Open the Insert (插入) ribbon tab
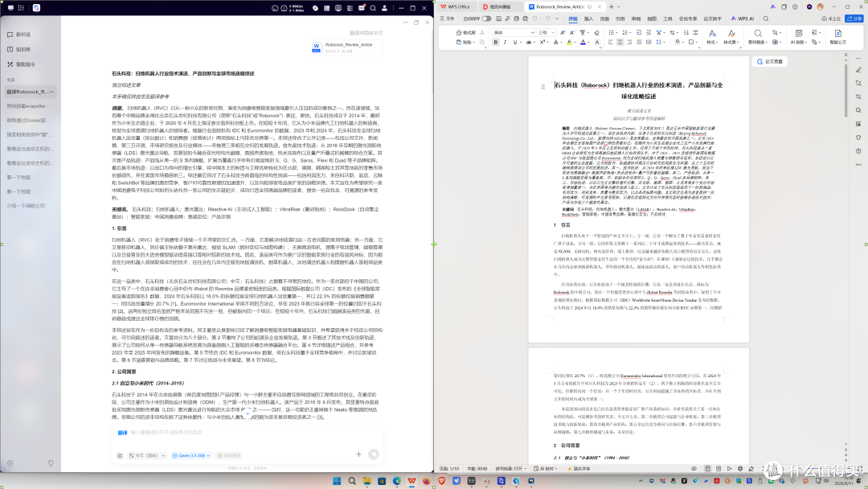This screenshot has width=868, height=489. coord(588,18)
